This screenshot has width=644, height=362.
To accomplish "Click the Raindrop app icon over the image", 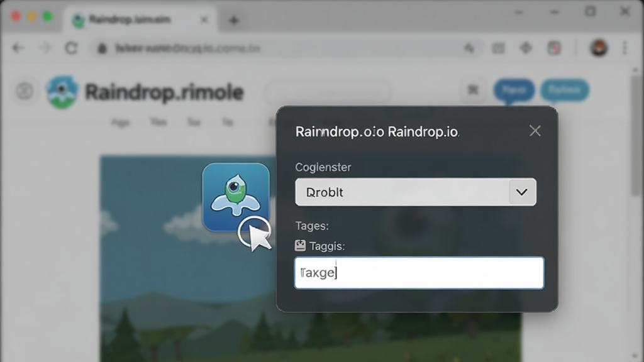I will 236,197.
